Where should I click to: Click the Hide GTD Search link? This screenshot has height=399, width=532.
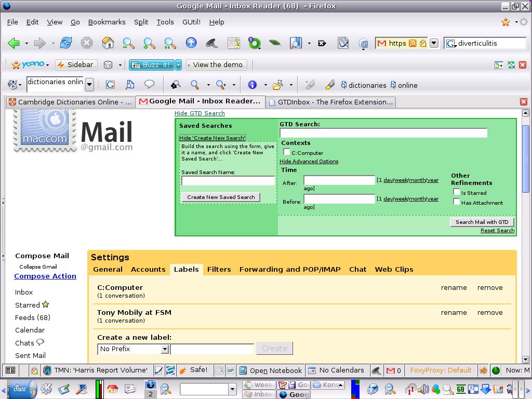(x=199, y=113)
